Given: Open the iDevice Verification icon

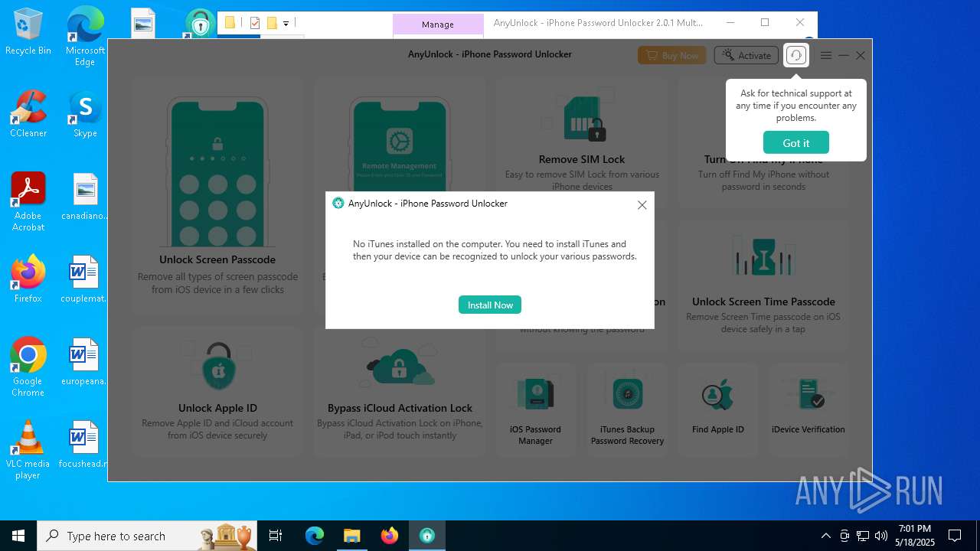Looking at the screenshot, I should tap(808, 393).
